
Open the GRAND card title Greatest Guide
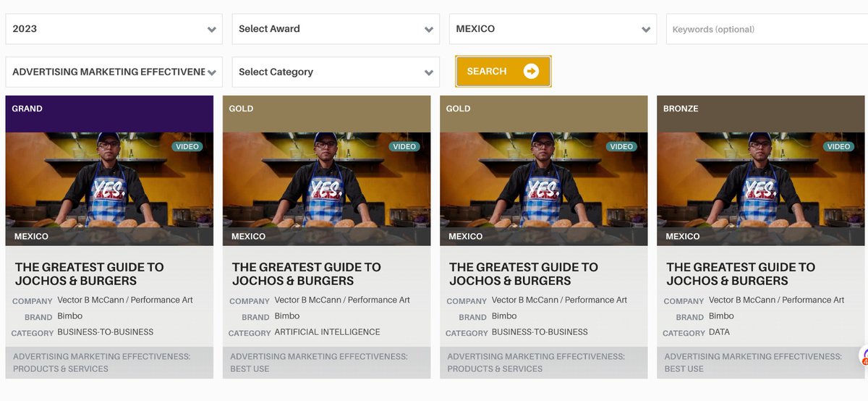click(90, 274)
